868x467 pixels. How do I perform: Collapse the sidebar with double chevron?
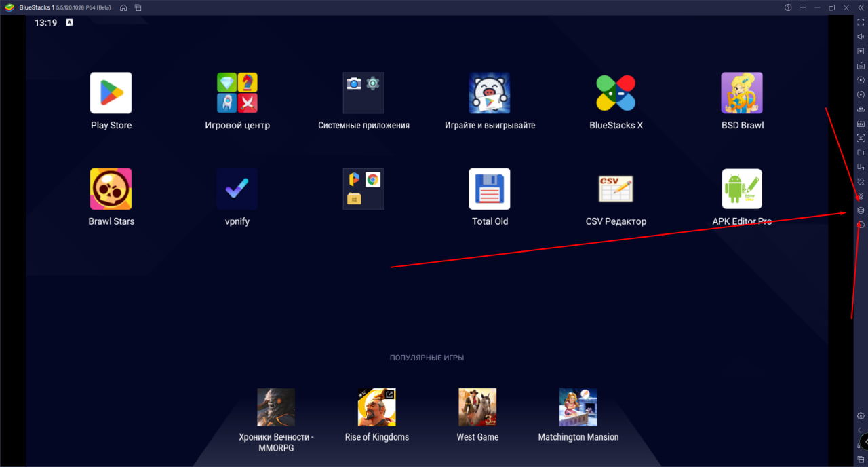tap(861, 7)
